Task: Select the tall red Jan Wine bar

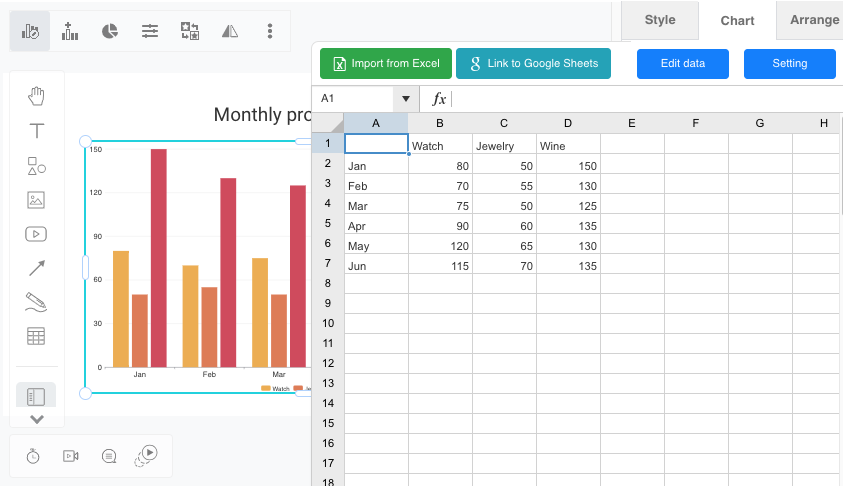Action: 159,258
